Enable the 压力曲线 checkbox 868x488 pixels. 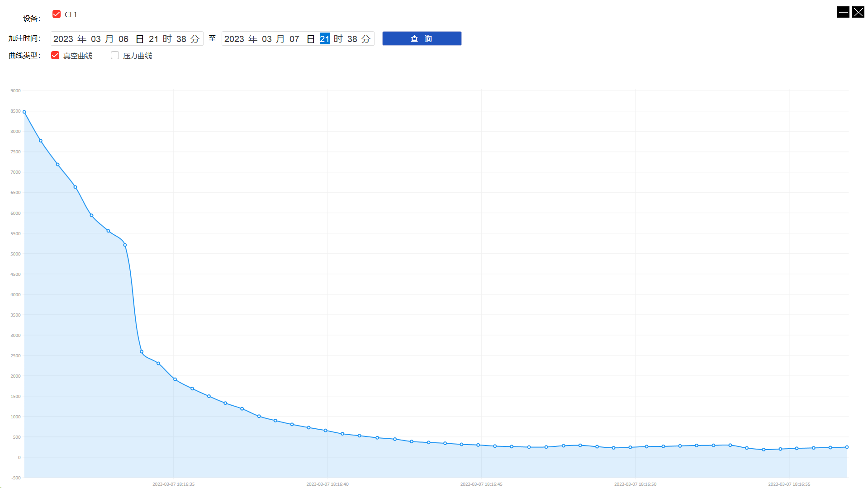point(115,55)
